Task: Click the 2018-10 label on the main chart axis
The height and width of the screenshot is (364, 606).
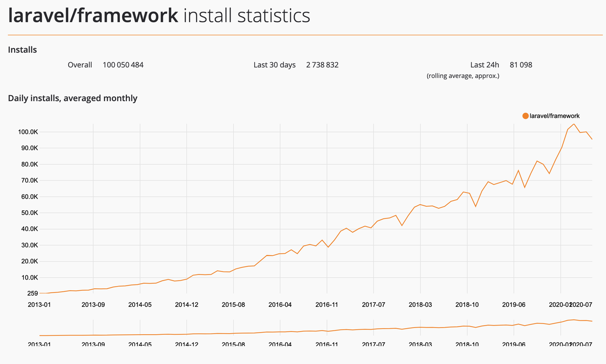Action: [x=467, y=304]
